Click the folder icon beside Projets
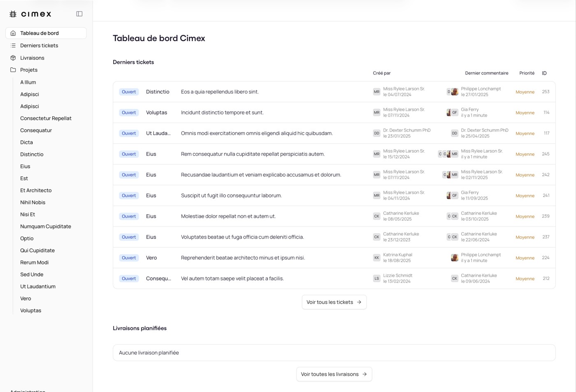This screenshot has height=392, width=576. point(13,70)
